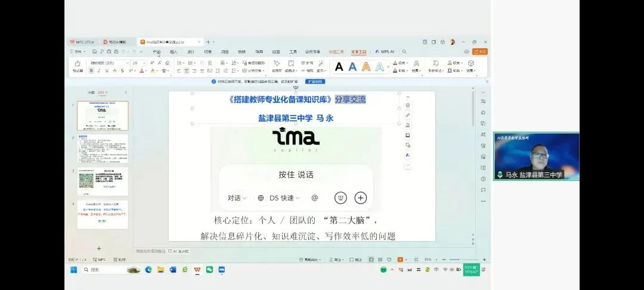Toggle italic formatting

pyautogui.click(x=98, y=70)
